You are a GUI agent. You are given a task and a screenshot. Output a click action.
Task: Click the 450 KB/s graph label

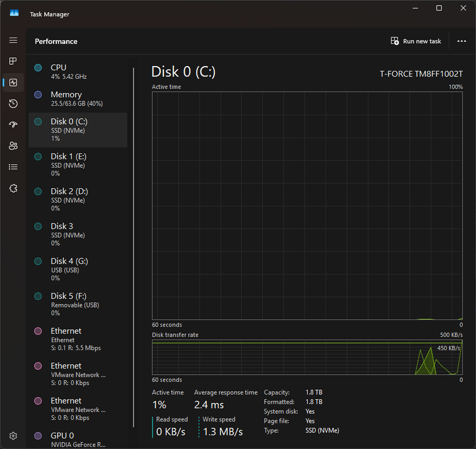449,348
